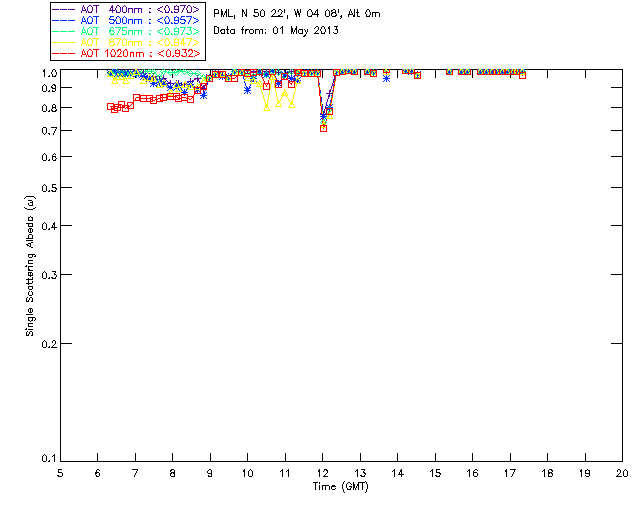This screenshot has height=512, width=640.
Task: Click the x-axis tick label 7
Action: (135, 473)
